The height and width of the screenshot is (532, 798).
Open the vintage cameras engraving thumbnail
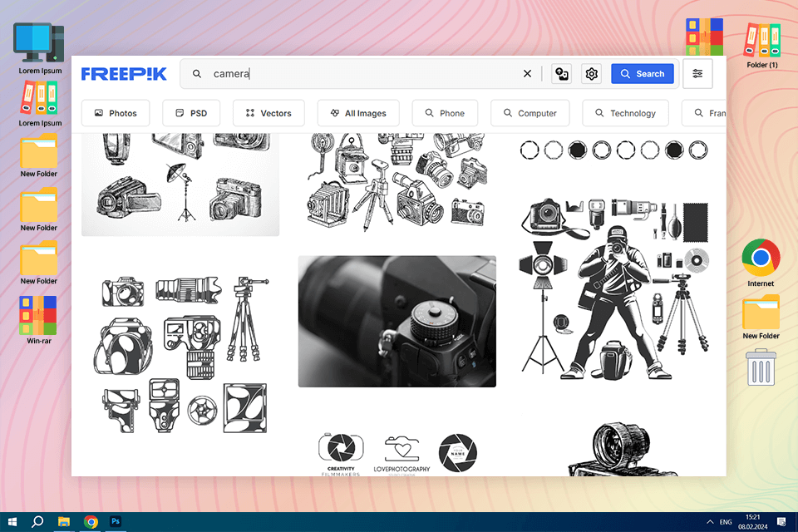click(x=397, y=182)
